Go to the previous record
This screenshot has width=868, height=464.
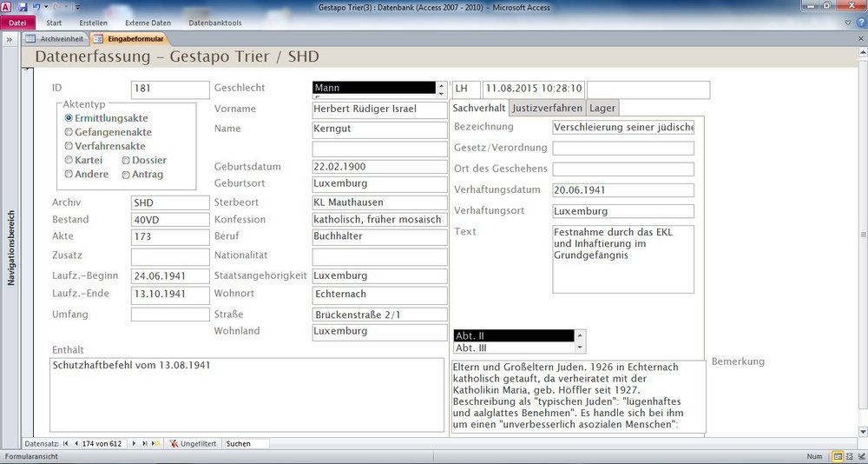pos(75,444)
